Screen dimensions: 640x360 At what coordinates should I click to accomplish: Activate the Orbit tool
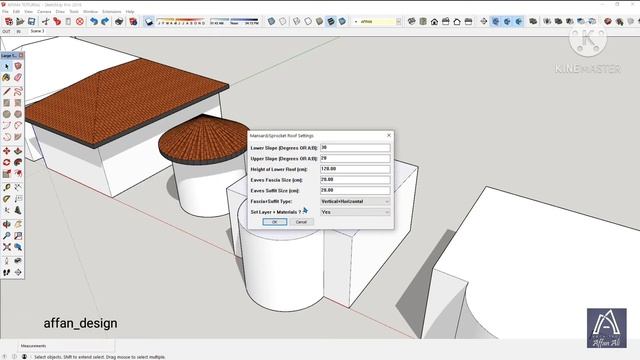7,224
